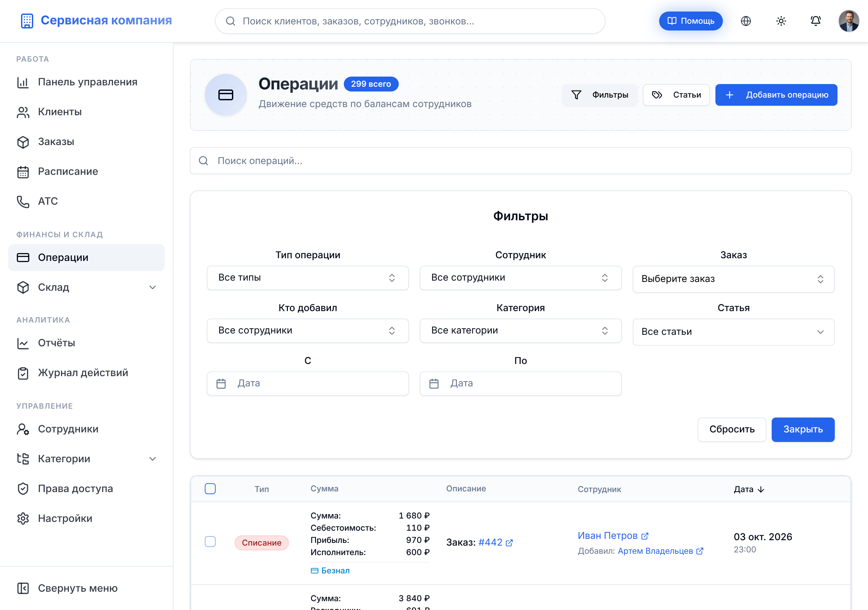This screenshot has width=868, height=610.
Task: Open Расписание page
Action: (x=86, y=171)
